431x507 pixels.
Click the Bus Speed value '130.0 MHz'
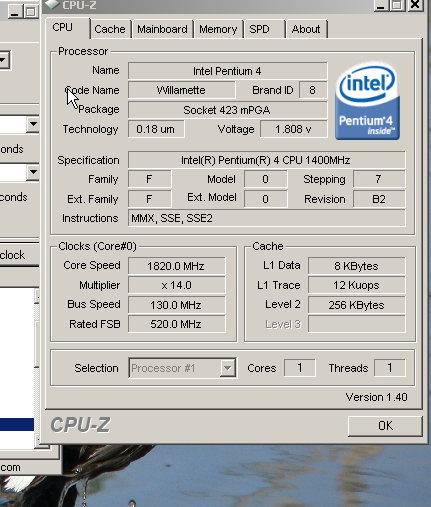tap(176, 305)
